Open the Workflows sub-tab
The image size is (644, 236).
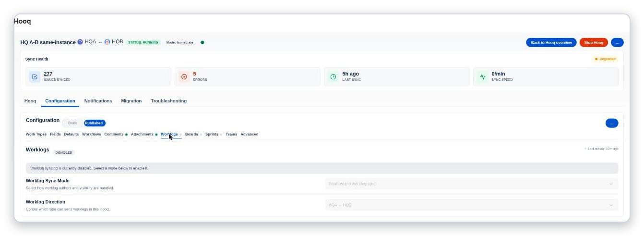[91, 134]
